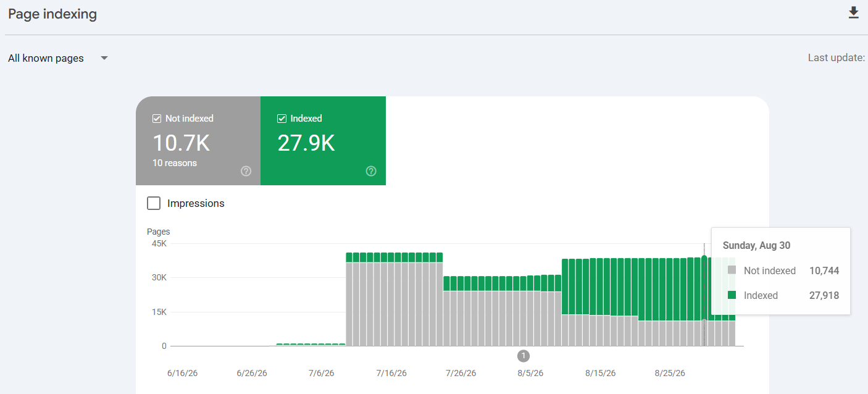Select the green Indexed 27.9K card
Image resolution: width=868 pixels, height=394 pixels.
click(x=323, y=141)
